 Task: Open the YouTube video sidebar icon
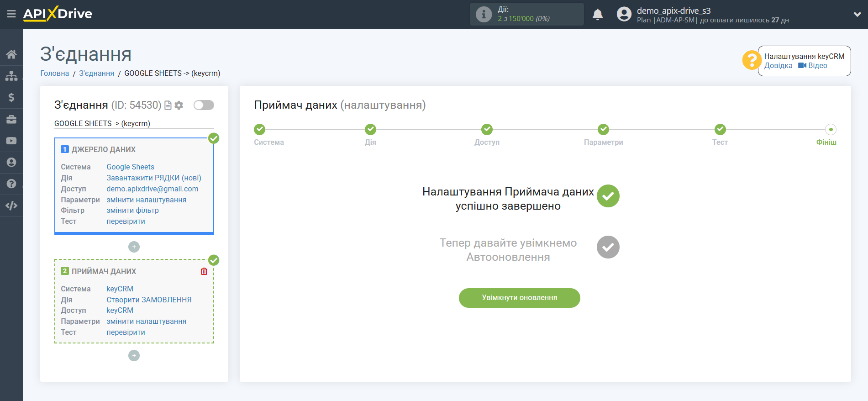click(11, 141)
